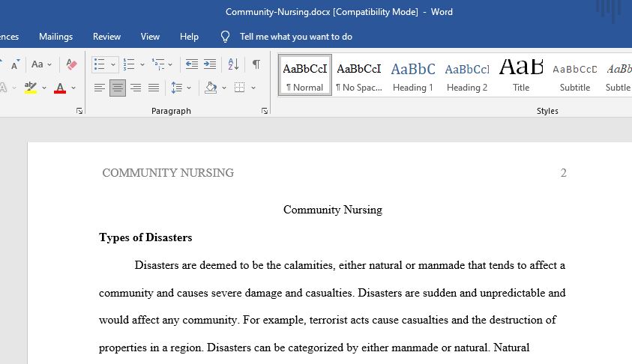Apply yellow text highlight color
The image size is (632, 364).
[31, 88]
